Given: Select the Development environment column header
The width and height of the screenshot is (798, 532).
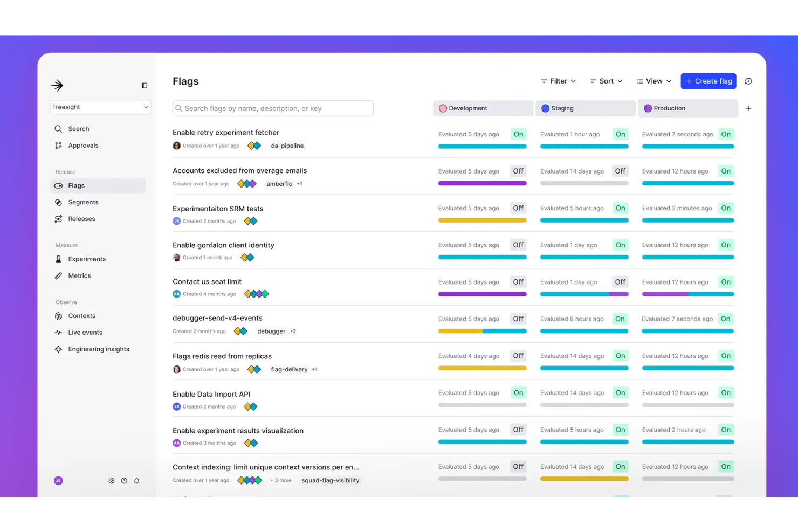Looking at the screenshot, I should tap(483, 108).
